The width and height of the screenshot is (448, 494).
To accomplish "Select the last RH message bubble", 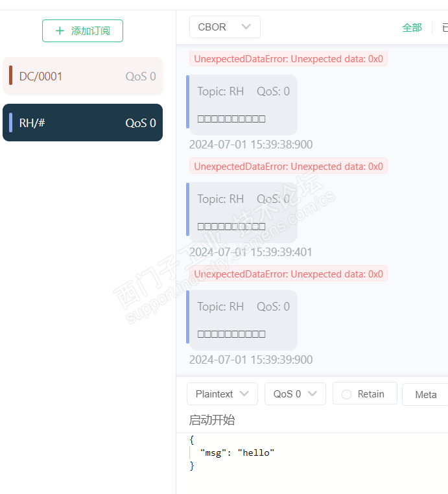I will pyautogui.click(x=243, y=320).
